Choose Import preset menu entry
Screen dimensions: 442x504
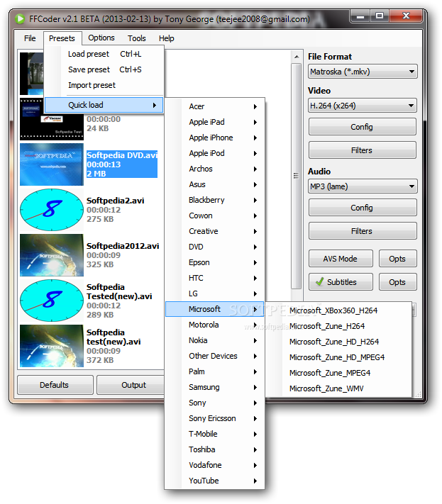coord(104,85)
